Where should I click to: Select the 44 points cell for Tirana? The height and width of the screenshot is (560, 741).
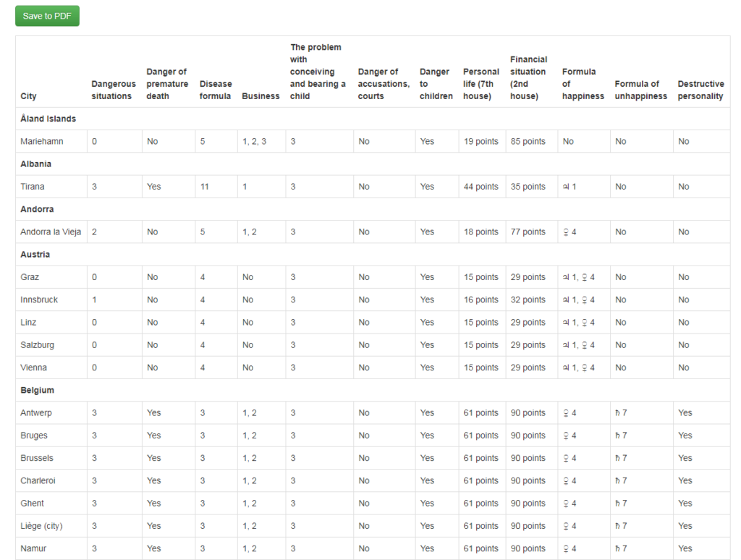pos(480,187)
